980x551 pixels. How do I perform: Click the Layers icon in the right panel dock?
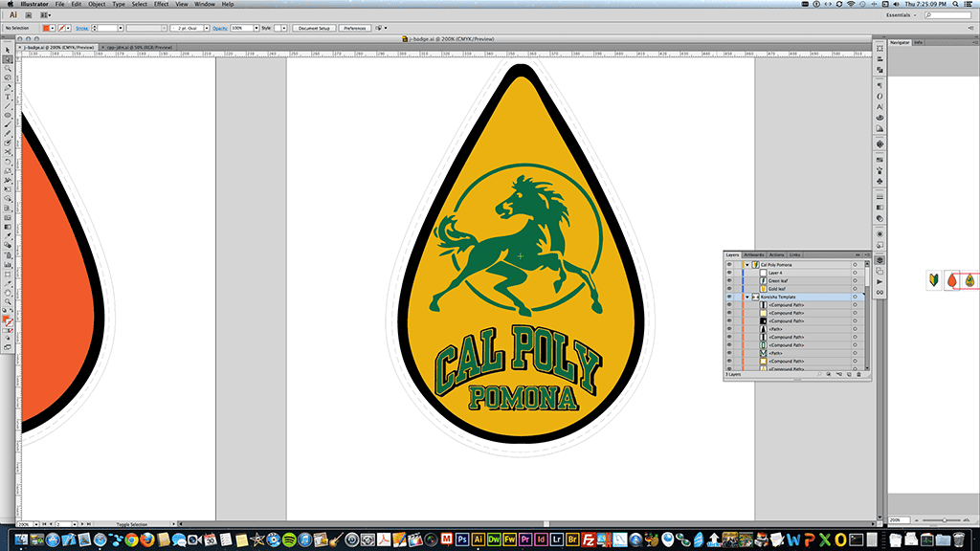tap(880, 260)
